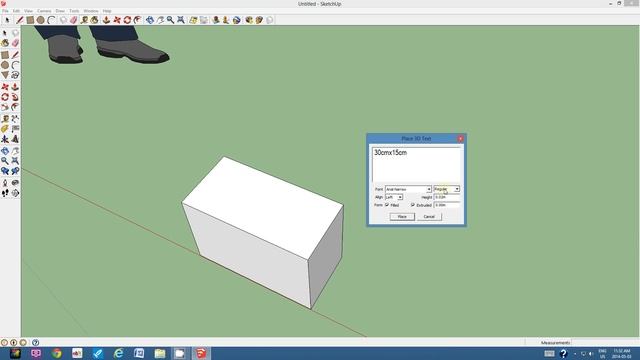This screenshot has height=360, width=640.
Task: Open Get Models from 3D Warehouse
Action: tap(249, 20)
